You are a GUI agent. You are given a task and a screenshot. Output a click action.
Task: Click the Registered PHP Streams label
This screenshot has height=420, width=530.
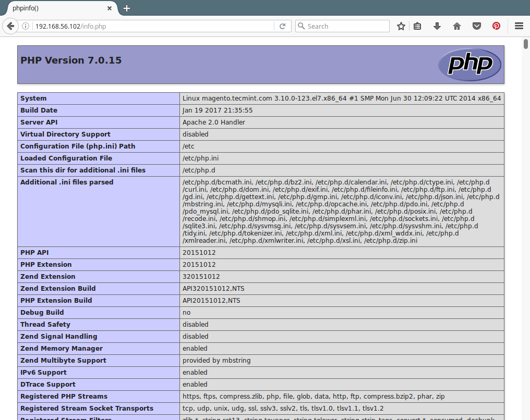(64, 397)
